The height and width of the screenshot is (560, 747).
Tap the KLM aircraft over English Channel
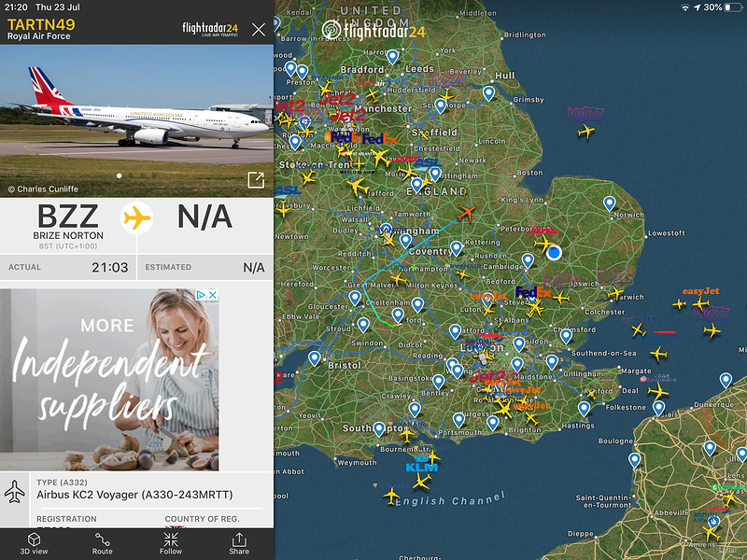point(422,481)
